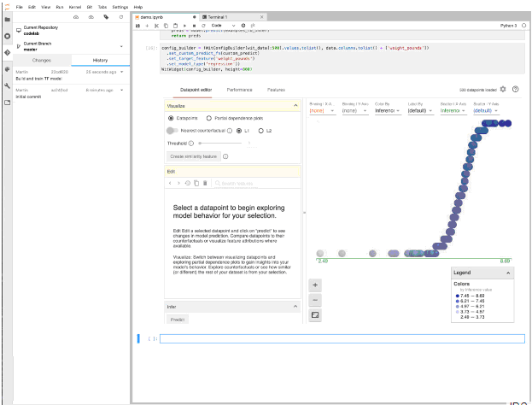Viewport: 532px width, 405px height.
Task: Go to the previous datapoint arrow
Action: (170, 184)
